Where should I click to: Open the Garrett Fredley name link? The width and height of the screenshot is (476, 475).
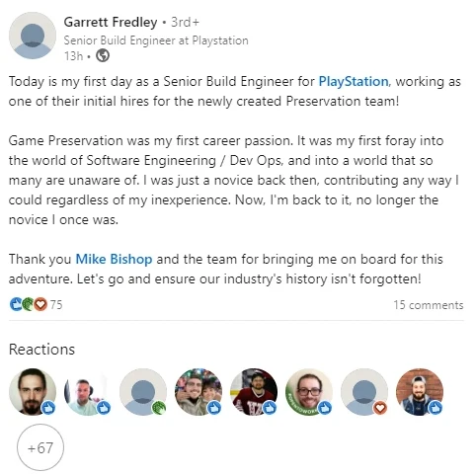(x=111, y=22)
